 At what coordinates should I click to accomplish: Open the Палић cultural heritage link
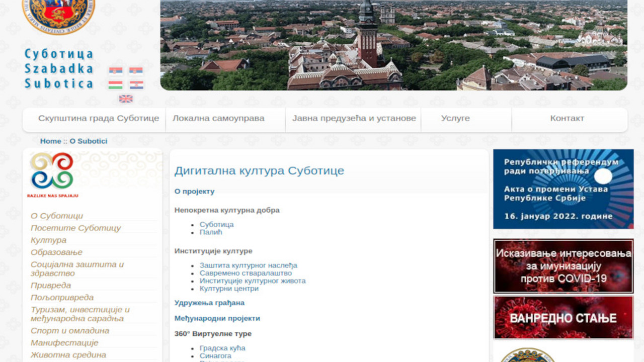pyautogui.click(x=211, y=232)
